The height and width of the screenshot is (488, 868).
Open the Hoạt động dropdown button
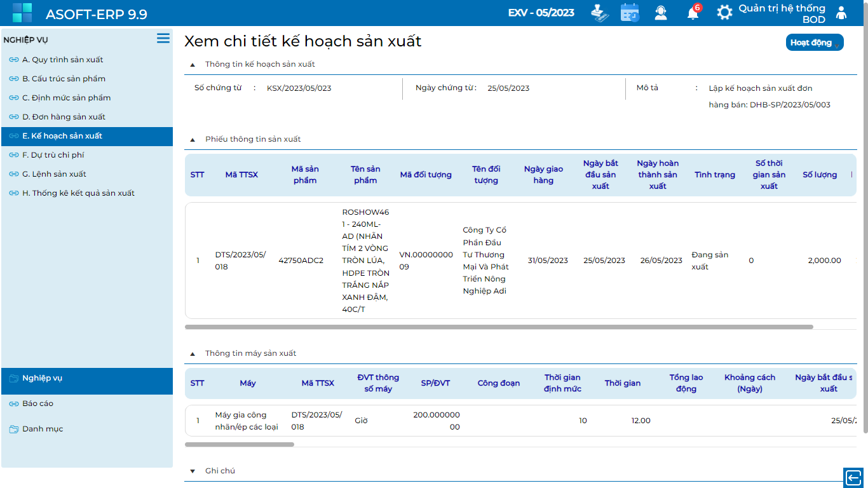pyautogui.click(x=815, y=43)
